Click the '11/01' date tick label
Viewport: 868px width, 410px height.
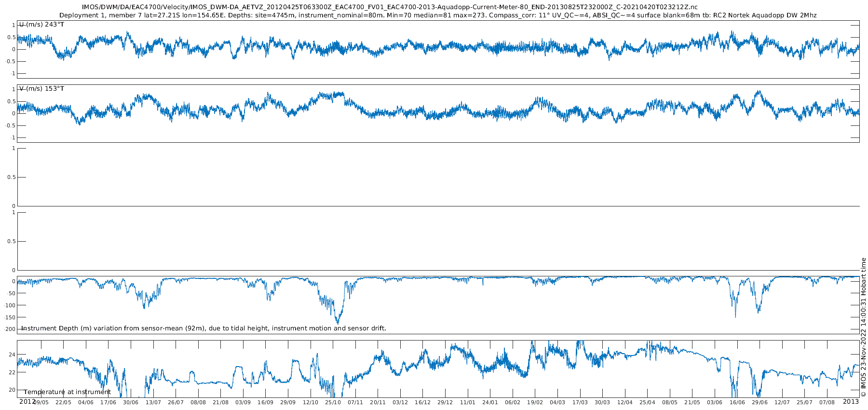(x=468, y=402)
